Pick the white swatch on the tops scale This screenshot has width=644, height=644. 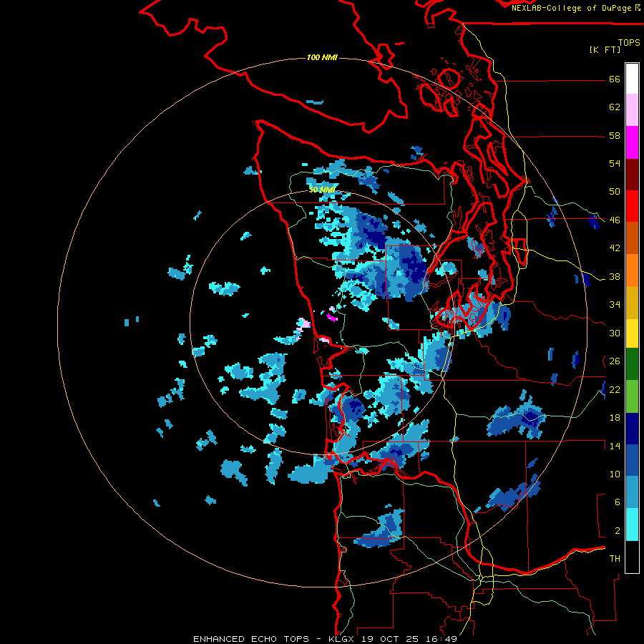click(x=632, y=79)
